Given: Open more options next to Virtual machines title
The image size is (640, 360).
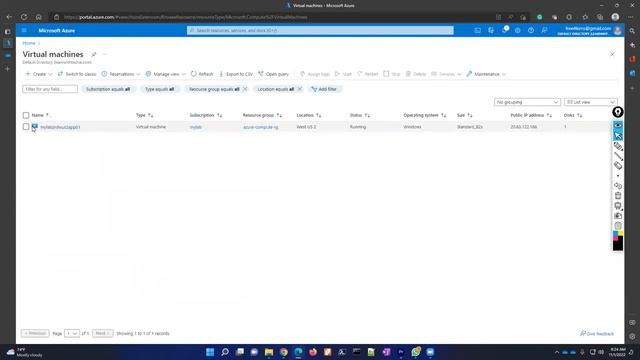Looking at the screenshot, I should click(x=104, y=54).
